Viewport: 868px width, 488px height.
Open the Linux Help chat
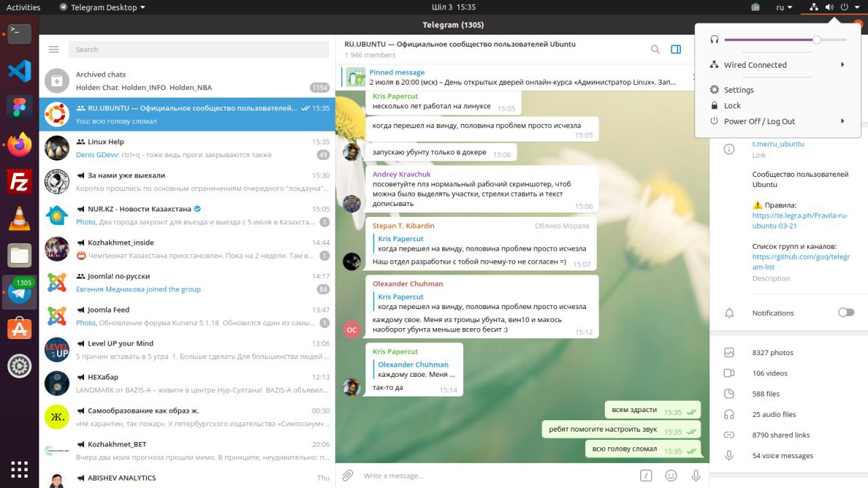click(187, 148)
